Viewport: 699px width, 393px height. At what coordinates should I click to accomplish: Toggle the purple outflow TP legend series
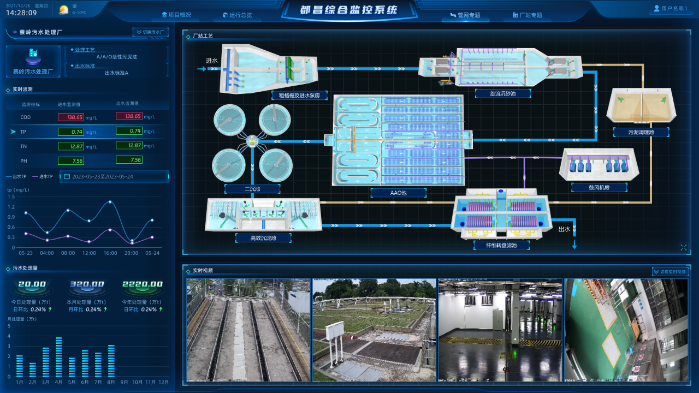[43, 177]
